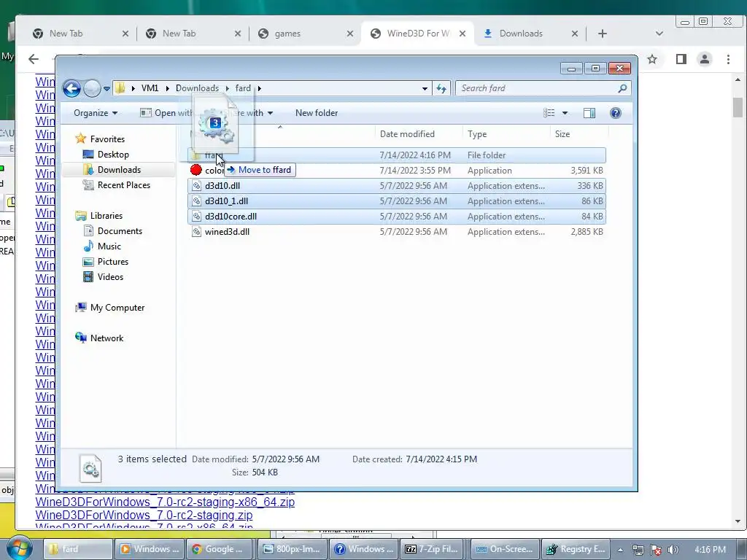The height and width of the screenshot is (560, 747).
Task: Select the d3d10.dll file icon
Action: pyautogui.click(x=196, y=186)
